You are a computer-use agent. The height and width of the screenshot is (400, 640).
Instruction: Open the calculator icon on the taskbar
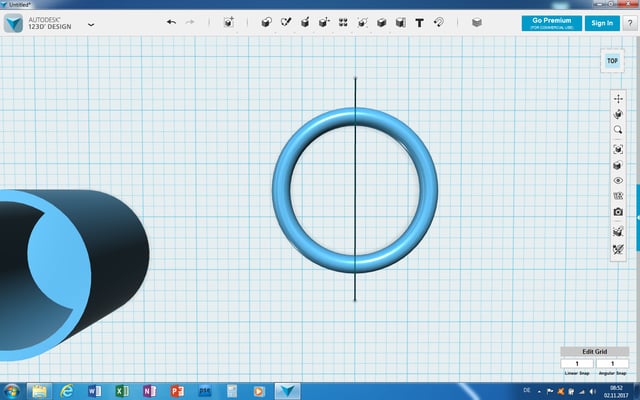coord(232,391)
